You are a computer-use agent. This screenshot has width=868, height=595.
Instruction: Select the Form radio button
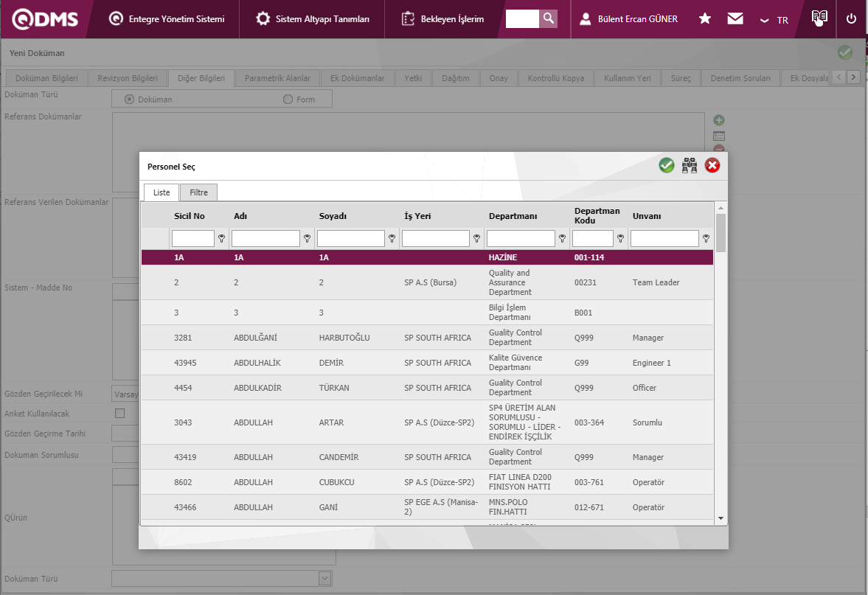coord(288,100)
